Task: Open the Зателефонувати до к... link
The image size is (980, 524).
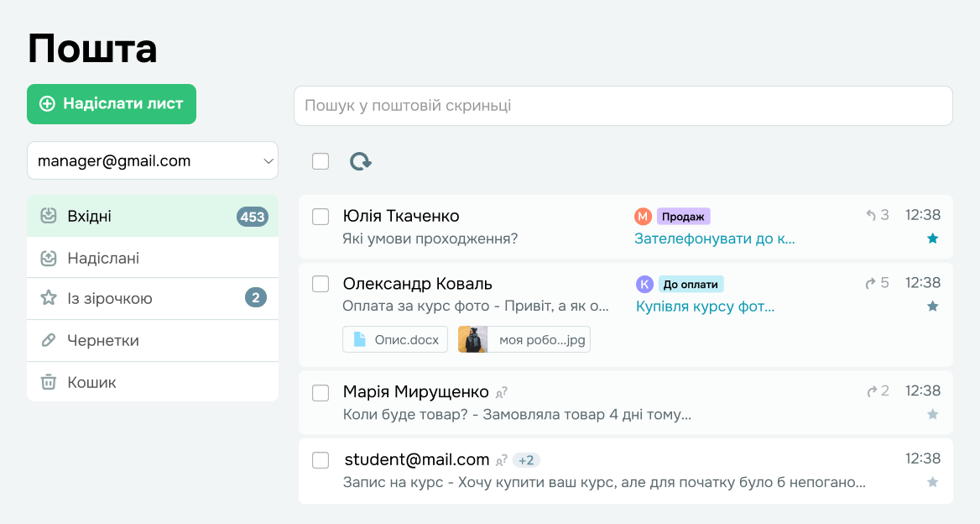Action: pos(714,238)
